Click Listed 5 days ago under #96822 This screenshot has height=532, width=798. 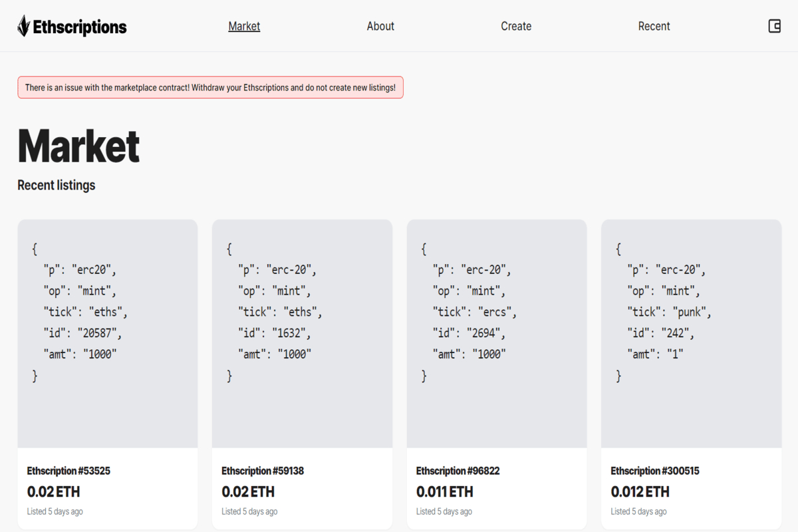pos(444,511)
